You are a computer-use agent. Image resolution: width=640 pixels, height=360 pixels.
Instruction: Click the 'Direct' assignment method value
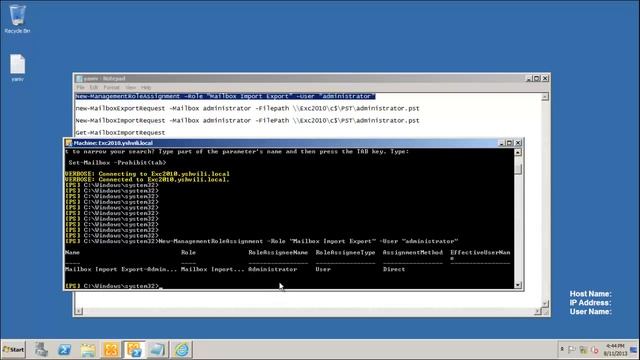pos(394,269)
